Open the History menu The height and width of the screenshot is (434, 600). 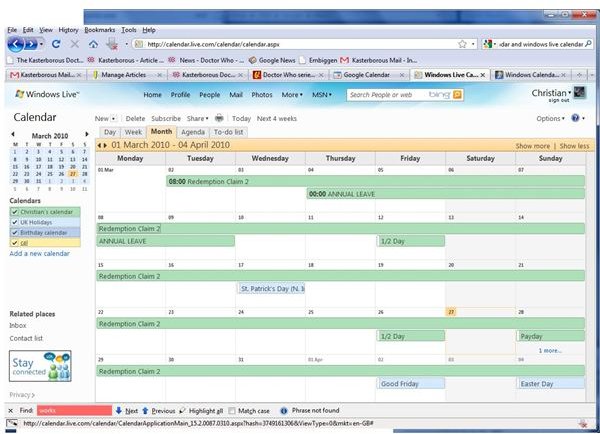[68, 30]
